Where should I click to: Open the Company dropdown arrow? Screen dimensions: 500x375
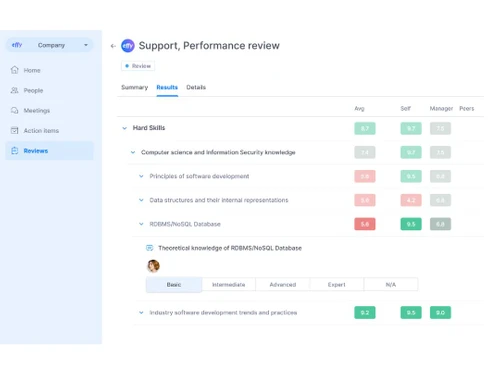pos(86,45)
